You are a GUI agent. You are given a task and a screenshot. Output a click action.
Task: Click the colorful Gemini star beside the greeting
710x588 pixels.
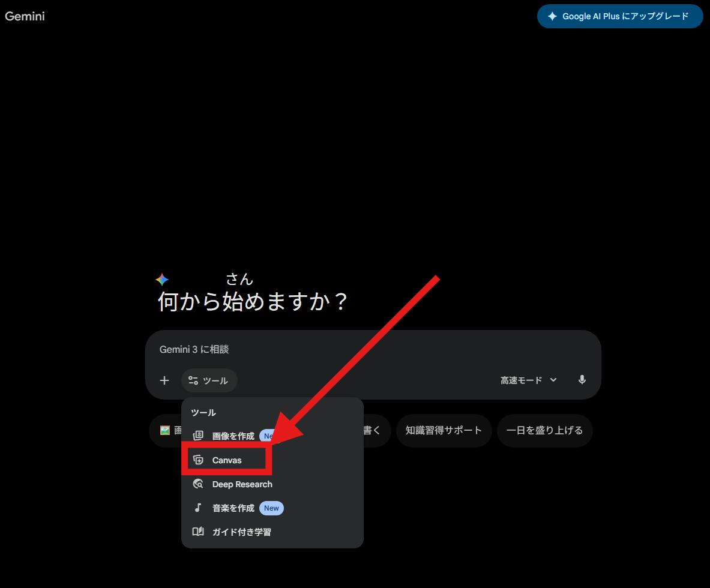click(162, 279)
